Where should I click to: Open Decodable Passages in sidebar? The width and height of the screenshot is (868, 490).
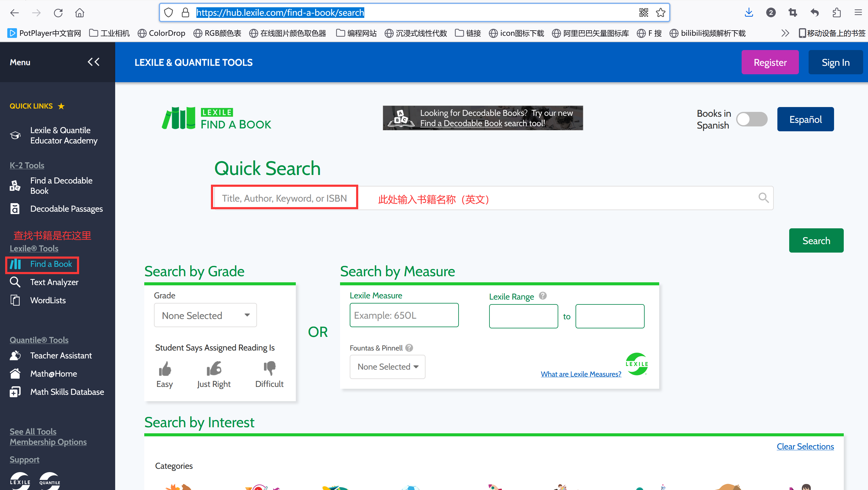click(x=57, y=209)
